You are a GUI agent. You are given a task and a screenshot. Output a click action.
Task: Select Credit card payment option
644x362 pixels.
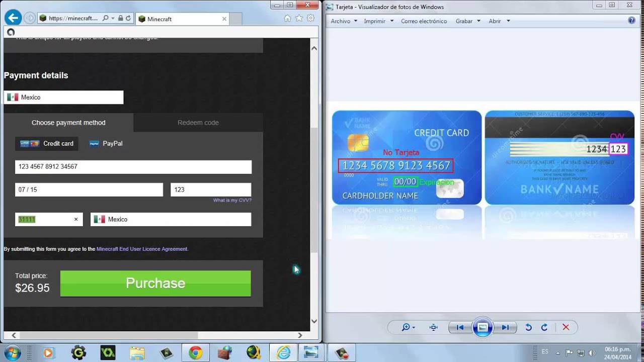(47, 143)
